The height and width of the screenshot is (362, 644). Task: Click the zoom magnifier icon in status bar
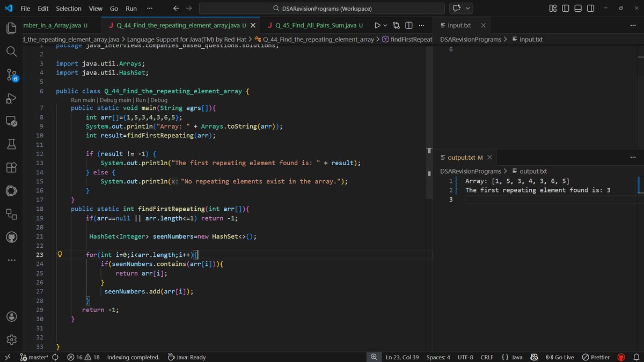[373, 357]
